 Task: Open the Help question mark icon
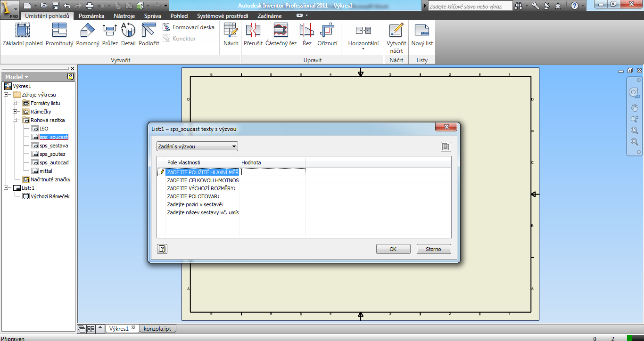574,6
